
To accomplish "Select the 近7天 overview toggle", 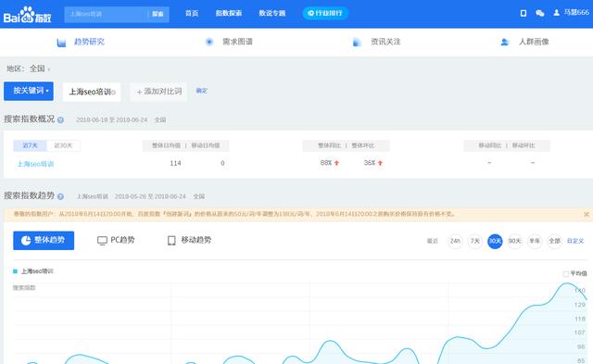I will pos(30,145).
